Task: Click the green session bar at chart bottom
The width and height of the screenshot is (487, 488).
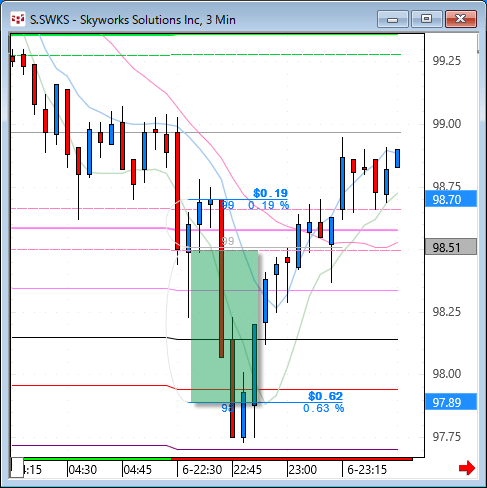Action: coord(97,459)
